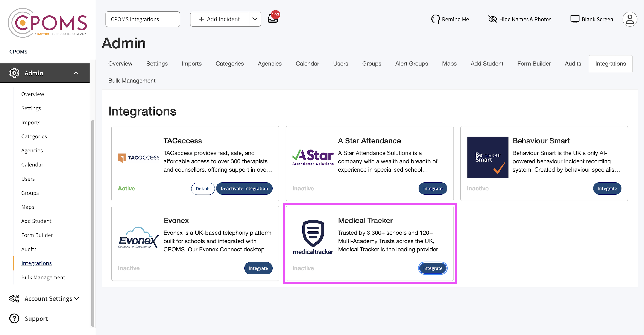Screen dimensions: 644x335
Task: Go to the Users tab
Action: coord(340,64)
